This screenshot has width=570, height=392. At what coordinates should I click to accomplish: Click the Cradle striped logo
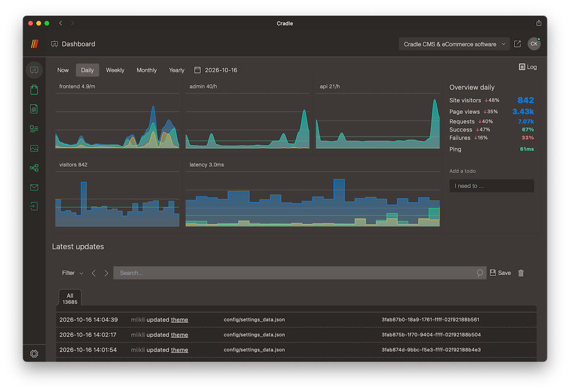[34, 44]
